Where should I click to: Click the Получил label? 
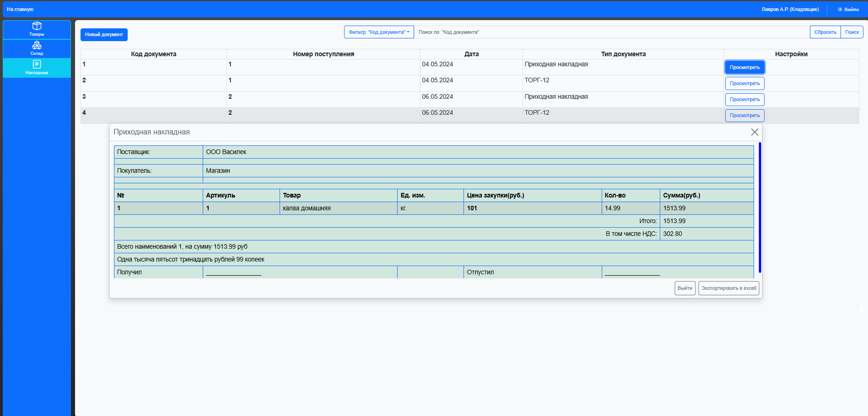point(129,272)
